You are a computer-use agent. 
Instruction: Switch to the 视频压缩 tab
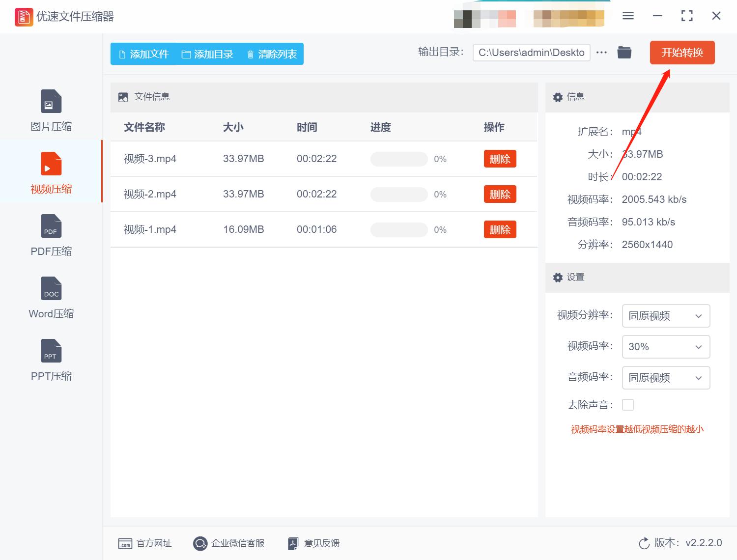pyautogui.click(x=51, y=172)
